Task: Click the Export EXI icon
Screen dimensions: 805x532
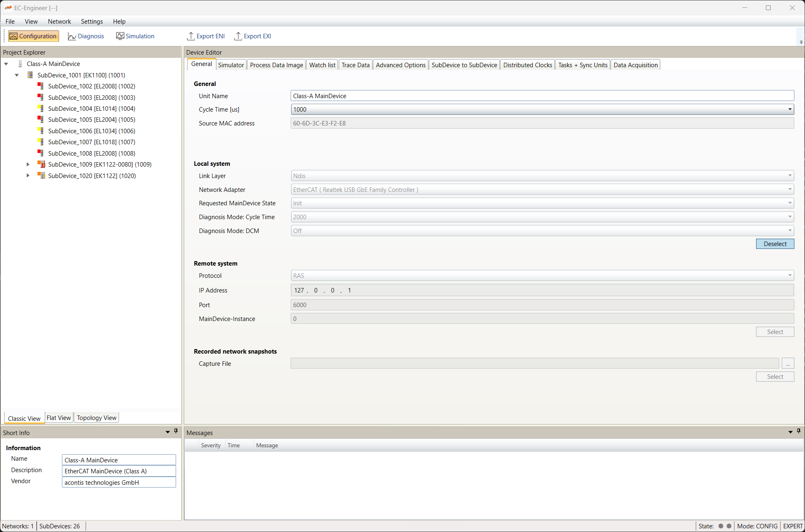Action: [x=238, y=36]
